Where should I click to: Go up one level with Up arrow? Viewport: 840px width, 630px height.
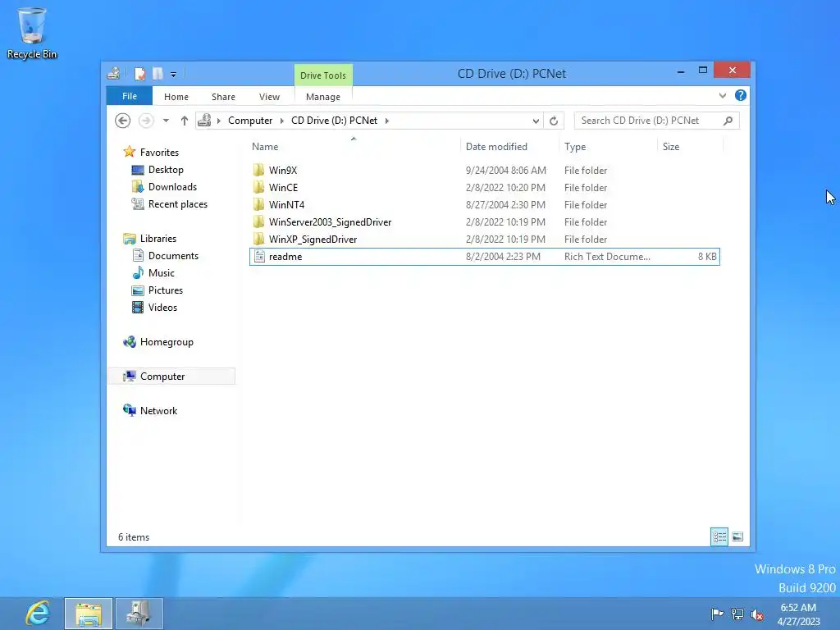click(x=185, y=121)
